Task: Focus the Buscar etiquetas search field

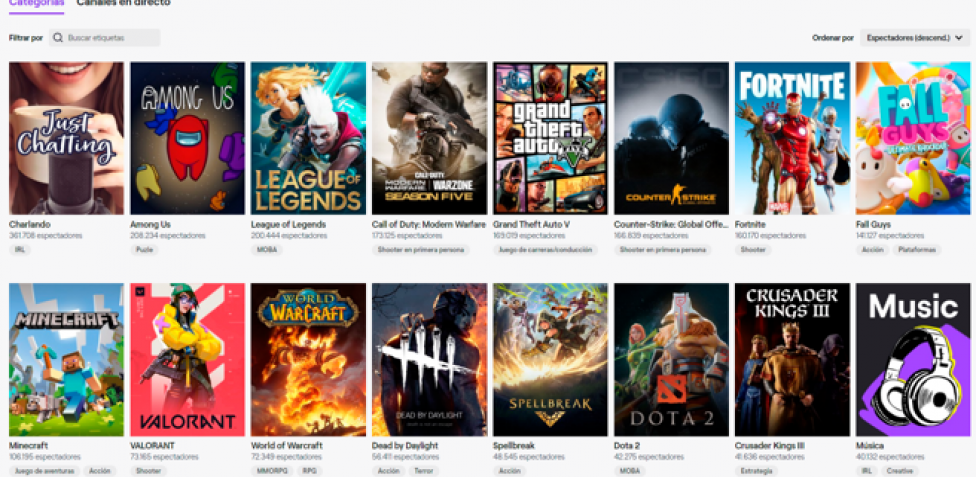Action: [x=105, y=38]
